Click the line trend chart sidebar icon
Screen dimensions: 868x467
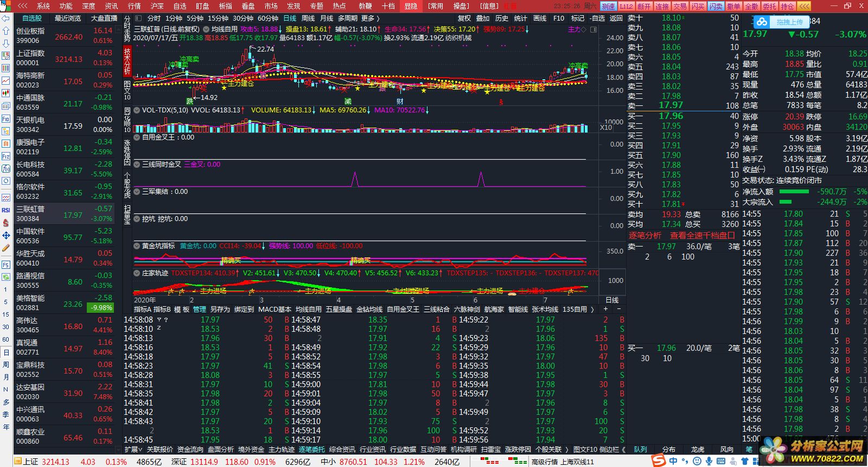(6, 80)
